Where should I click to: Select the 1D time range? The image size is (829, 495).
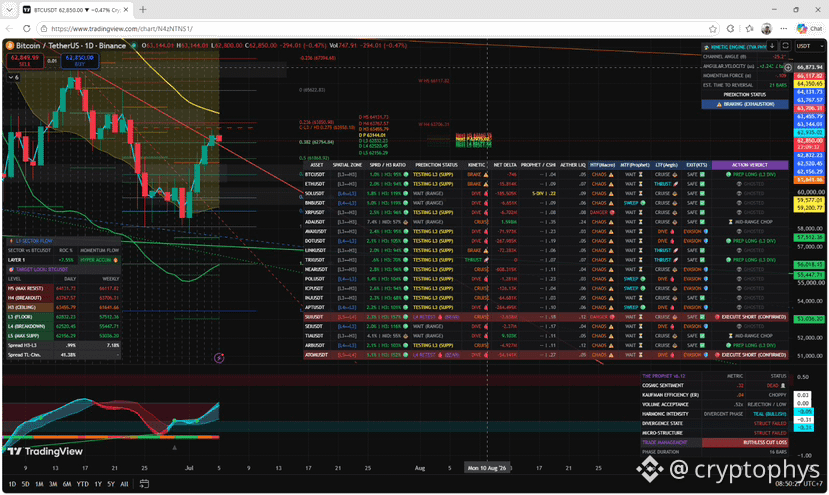(12, 484)
